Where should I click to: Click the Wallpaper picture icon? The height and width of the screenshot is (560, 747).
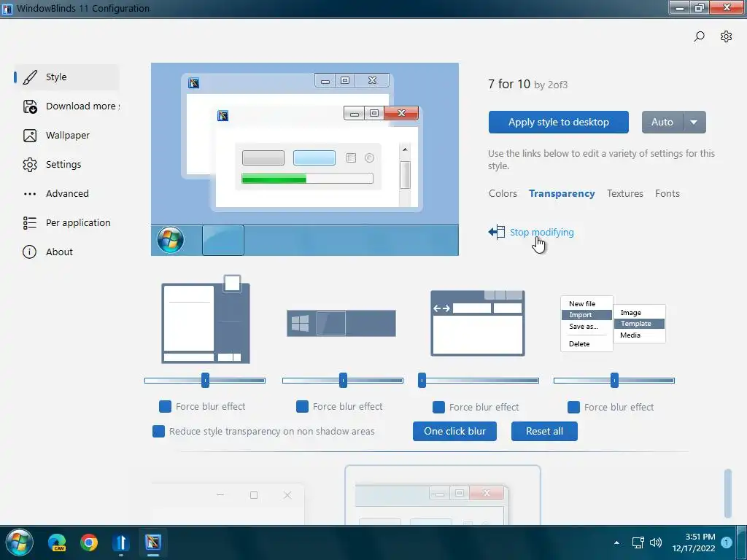(29, 136)
